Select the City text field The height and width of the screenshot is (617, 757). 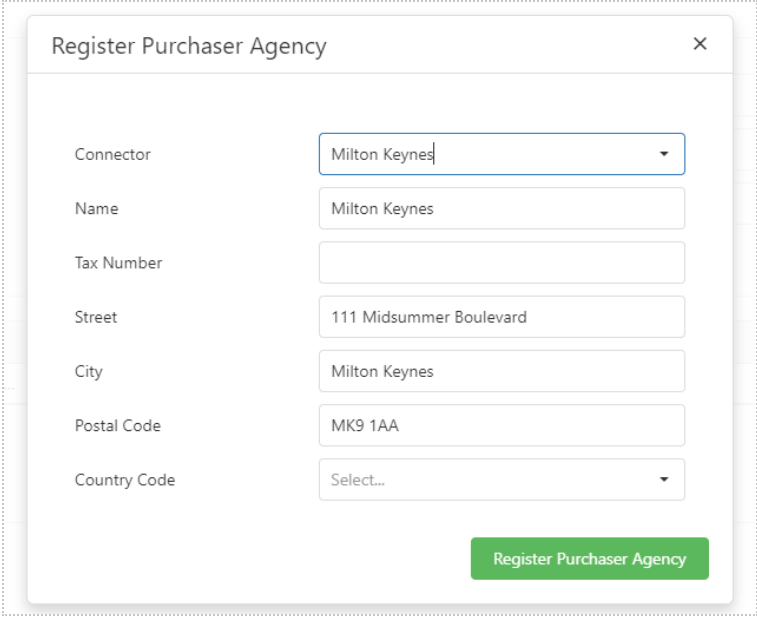[x=501, y=371]
